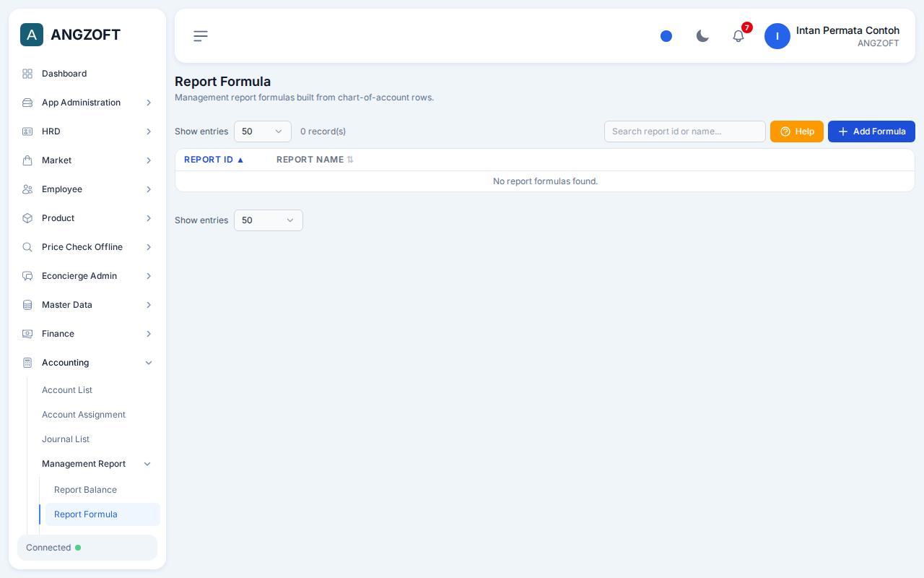Collapse the Management Report submenu chevron
The width and height of the screenshot is (924, 578).
pos(147,464)
